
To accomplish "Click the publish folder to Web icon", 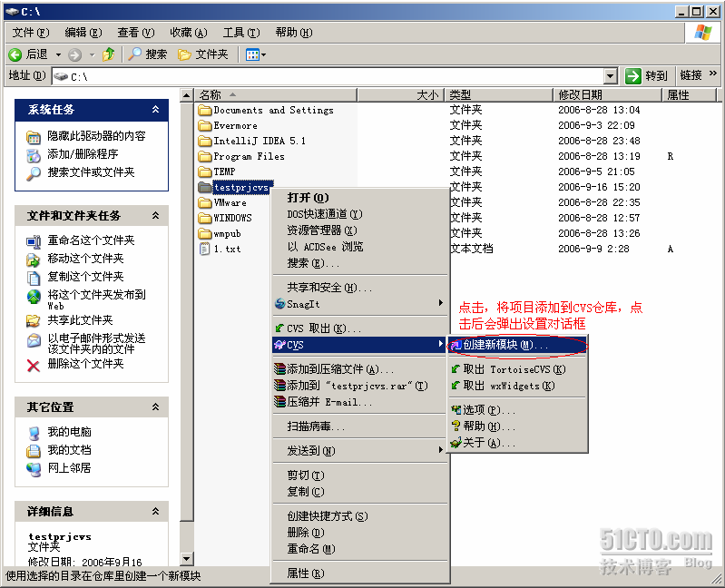I will click(x=34, y=297).
